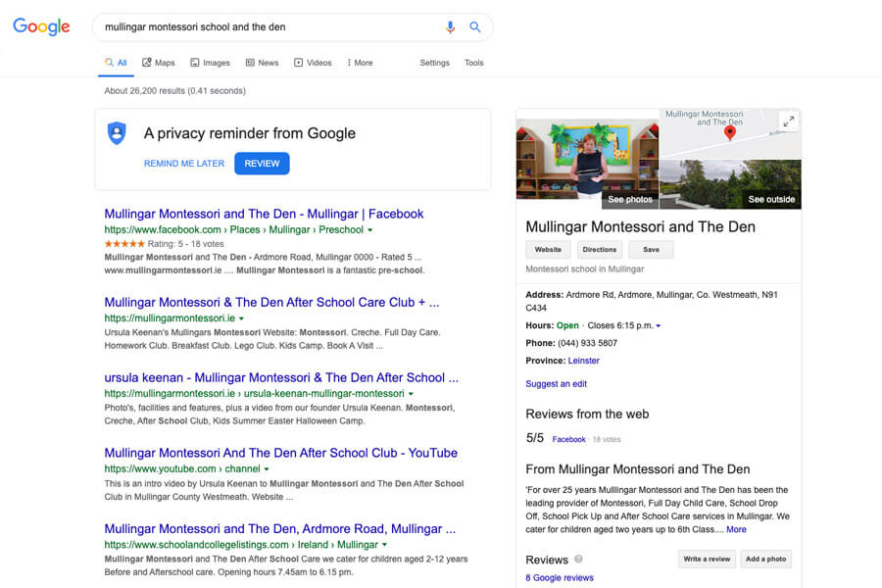Click the privacy shield icon
The width and height of the screenshot is (882, 588).
pos(117,133)
